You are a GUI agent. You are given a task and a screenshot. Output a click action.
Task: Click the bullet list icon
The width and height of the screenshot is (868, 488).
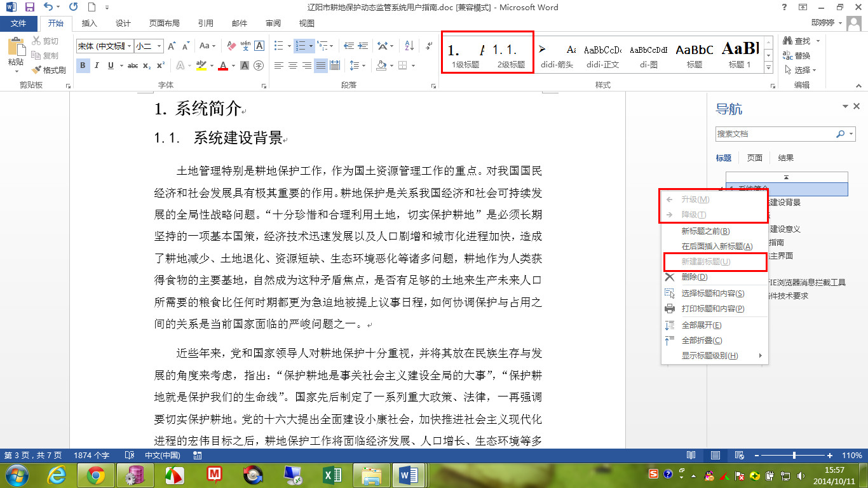click(x=278, y=46)
